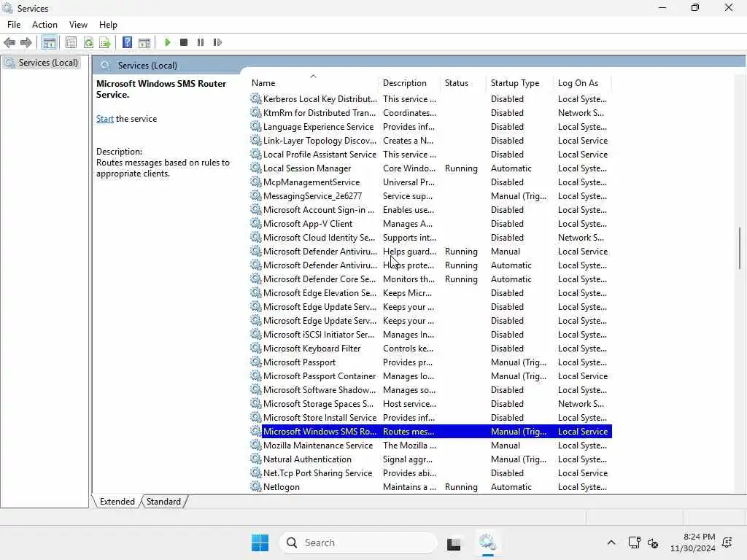Open the dark terminal icon on the taskbar
Image resolution: width=747 pixels, height=560 pixels.
click(454, 542)
